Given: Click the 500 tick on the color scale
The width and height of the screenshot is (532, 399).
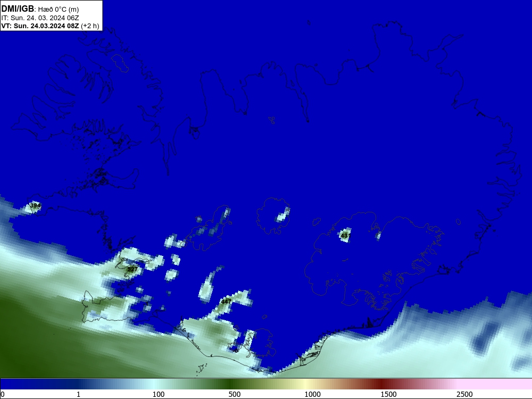Looking at the screenshot, I should tap(235, 394).
